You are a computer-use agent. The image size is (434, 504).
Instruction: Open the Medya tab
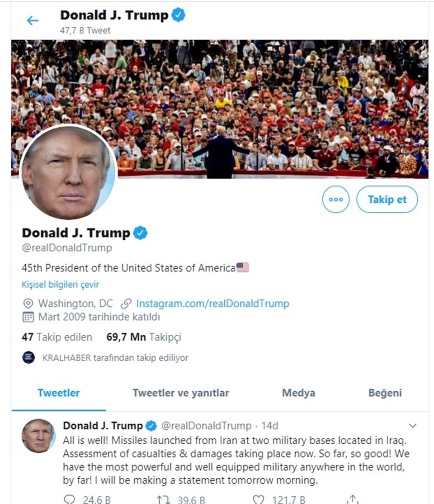298,393
